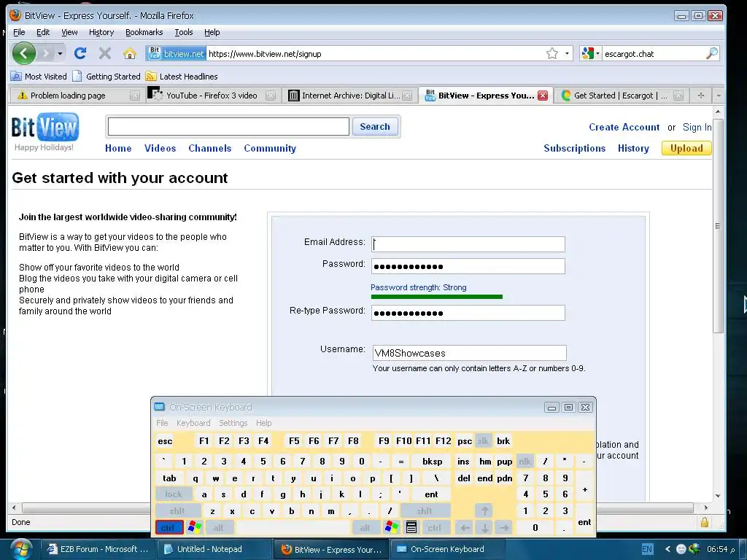Open the Getting Started bookmark

pos(107,76)
